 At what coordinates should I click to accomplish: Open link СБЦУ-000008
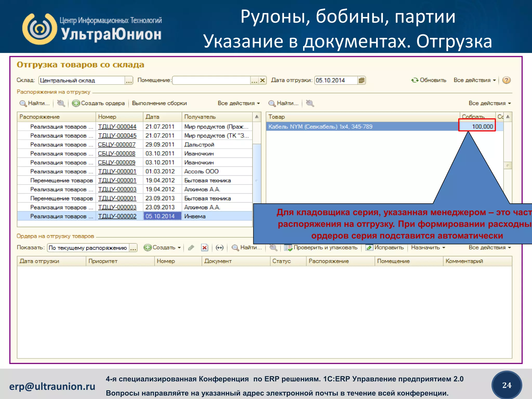click(x=117, y=154)
